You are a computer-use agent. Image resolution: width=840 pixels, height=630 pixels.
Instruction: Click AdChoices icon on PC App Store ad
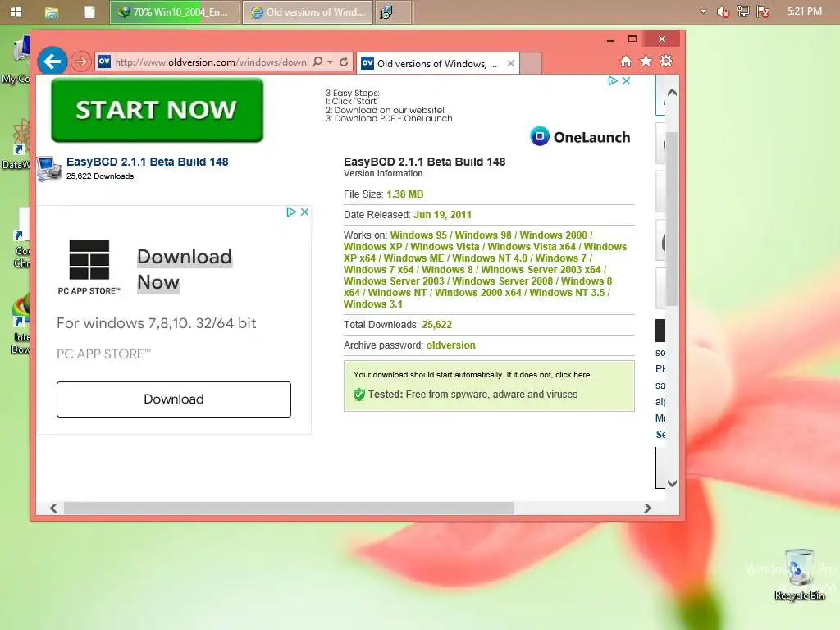pos(291,212)
